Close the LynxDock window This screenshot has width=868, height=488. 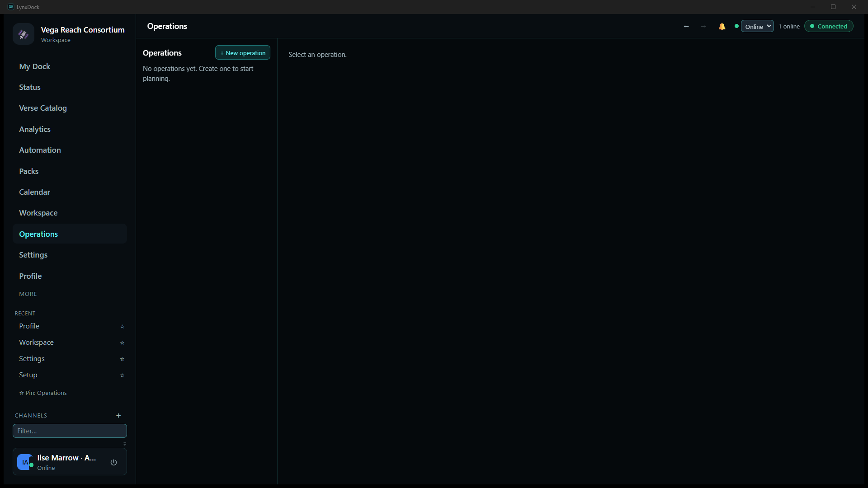pos(854,7)
